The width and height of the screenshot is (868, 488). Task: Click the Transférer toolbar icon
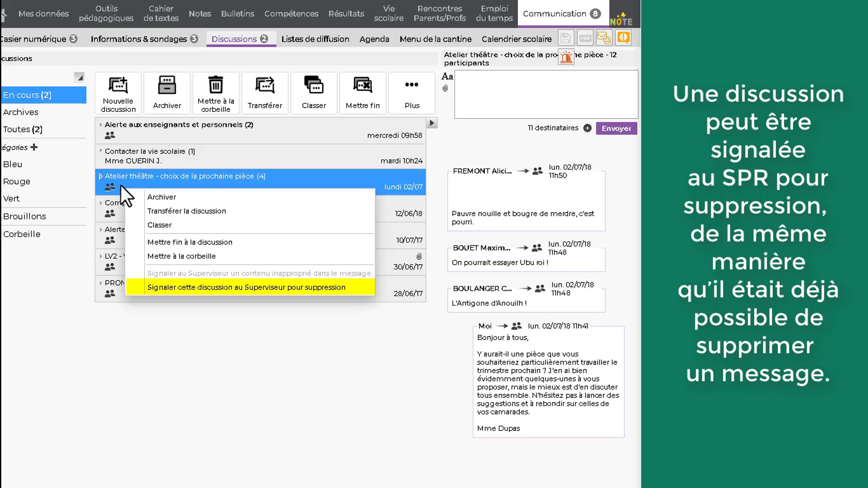265,85
